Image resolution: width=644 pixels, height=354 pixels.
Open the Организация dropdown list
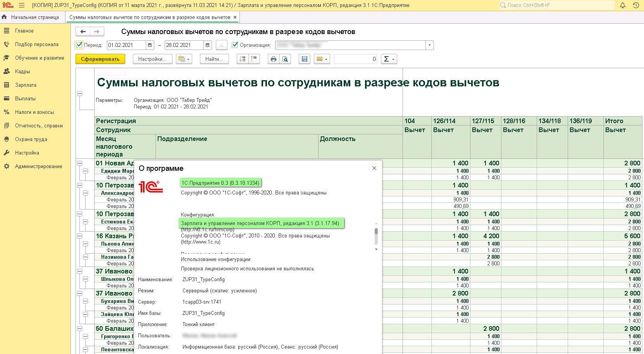[x=429, y=45]
